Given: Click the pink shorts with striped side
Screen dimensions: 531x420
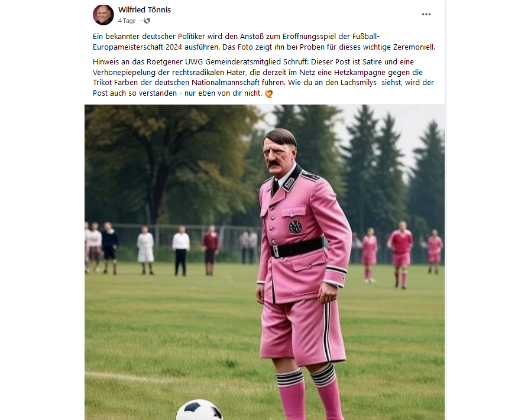Looking at the screenshot, I should [x=302, y=330].
